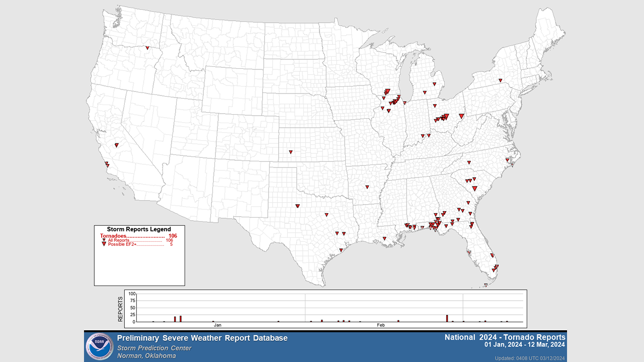The width and height of the screenshot is (644, 362).
Task: Click the Preliminary Severe Weather Report Database title
Action: [202, 338]
